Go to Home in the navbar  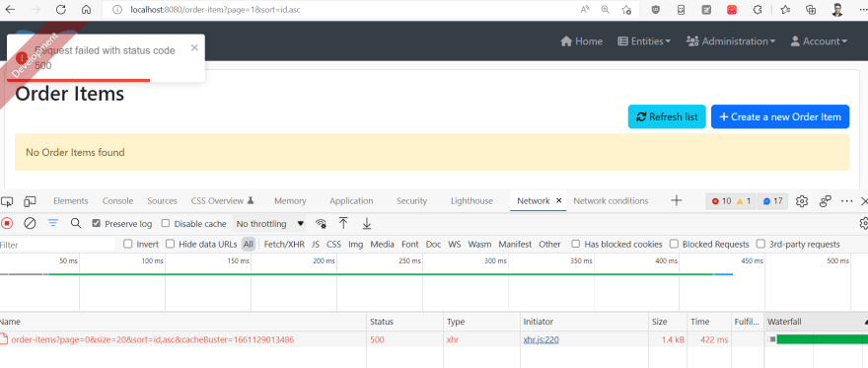tap(581, 41)
